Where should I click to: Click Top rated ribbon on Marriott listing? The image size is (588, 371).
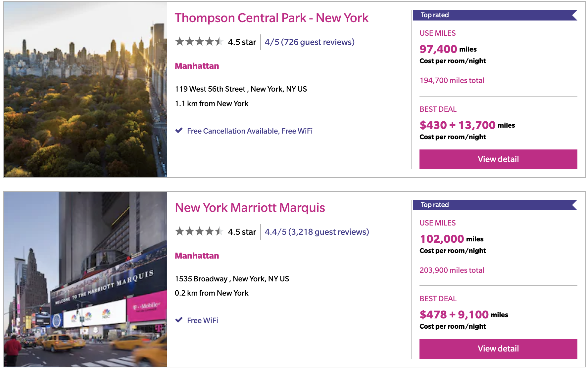[495, 205]
